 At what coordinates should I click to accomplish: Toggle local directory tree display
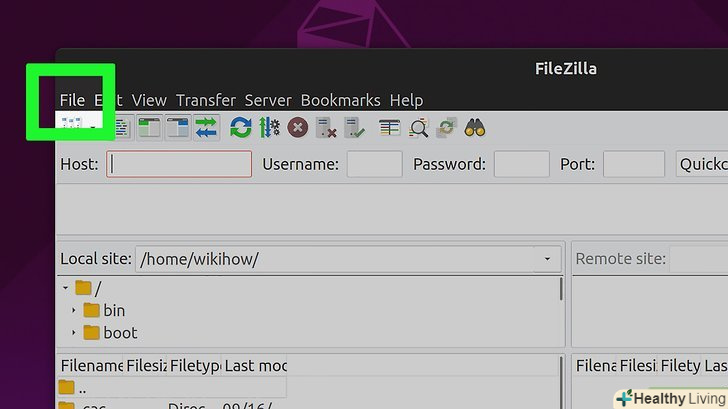[x=150, y=128]
